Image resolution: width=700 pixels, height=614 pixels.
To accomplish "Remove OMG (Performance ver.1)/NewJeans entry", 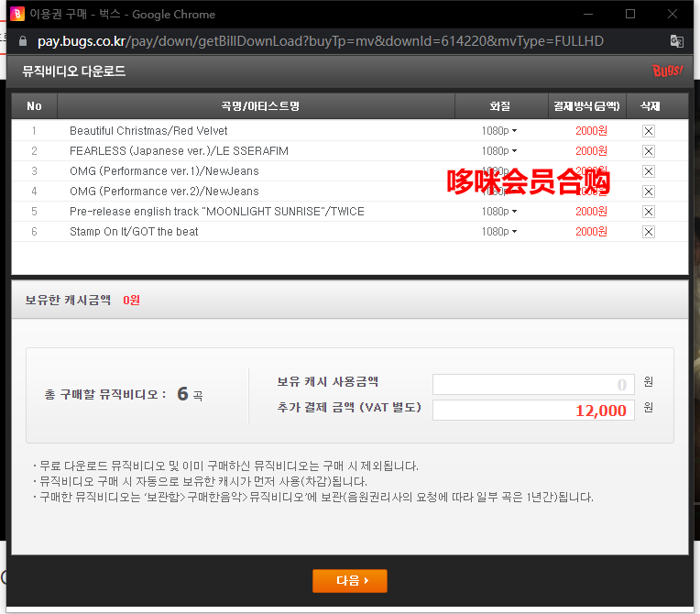I will pos(648,171).
